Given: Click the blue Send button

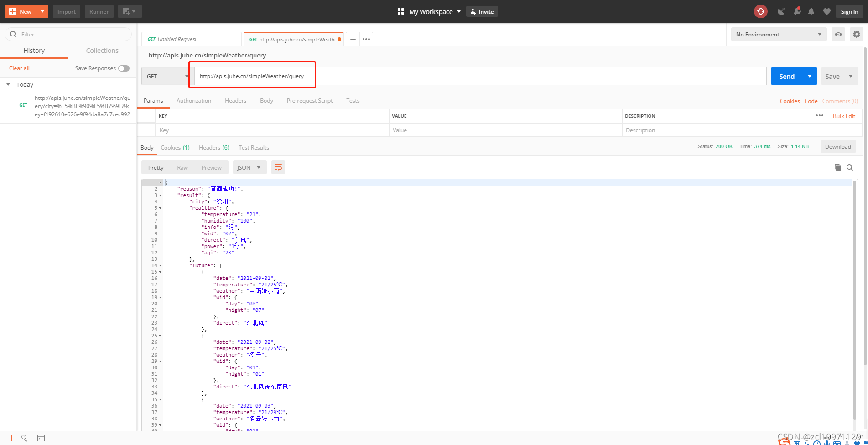Looking at the screenshot, I should tap(787, 76).
